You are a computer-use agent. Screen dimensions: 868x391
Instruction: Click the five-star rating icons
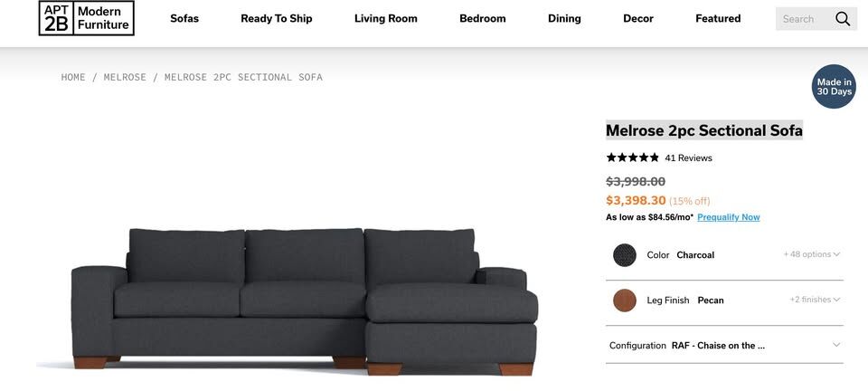[x=632, y=157]
